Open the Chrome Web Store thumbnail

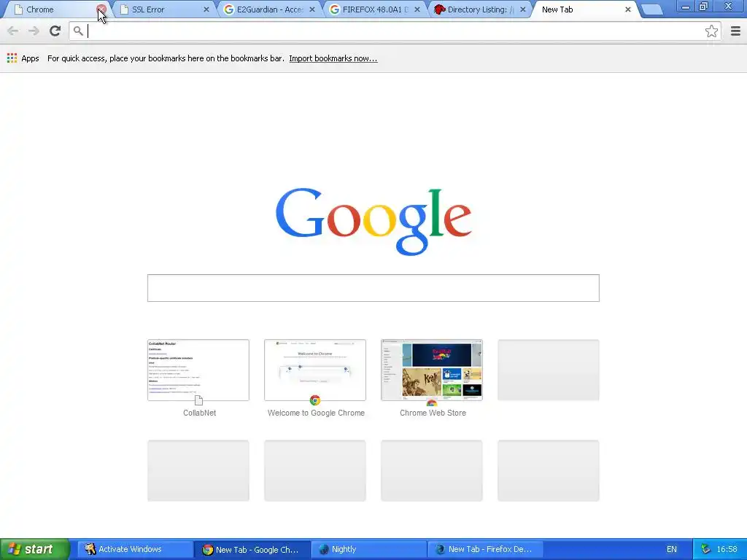432,370
